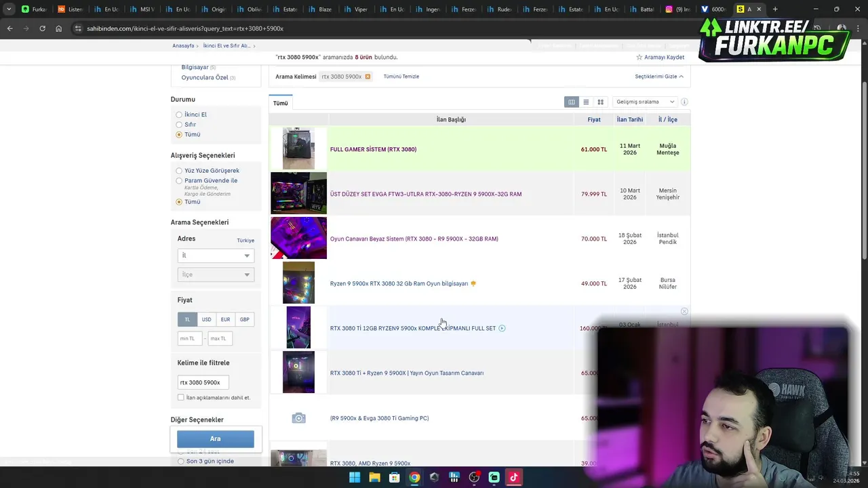Reload the page with the refresh icon
This screenshot has width=868, height=488.
click(x=42, y=28)
